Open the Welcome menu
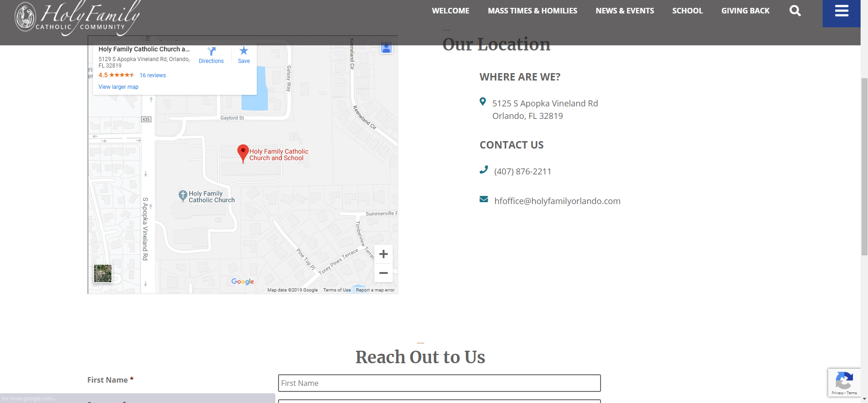 tap(450, 11)
